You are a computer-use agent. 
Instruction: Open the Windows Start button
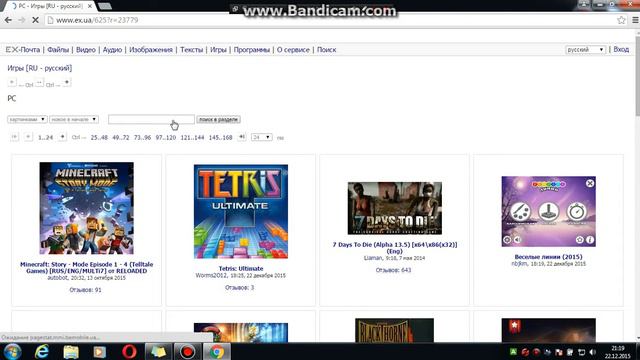click(x=12, y=352)
